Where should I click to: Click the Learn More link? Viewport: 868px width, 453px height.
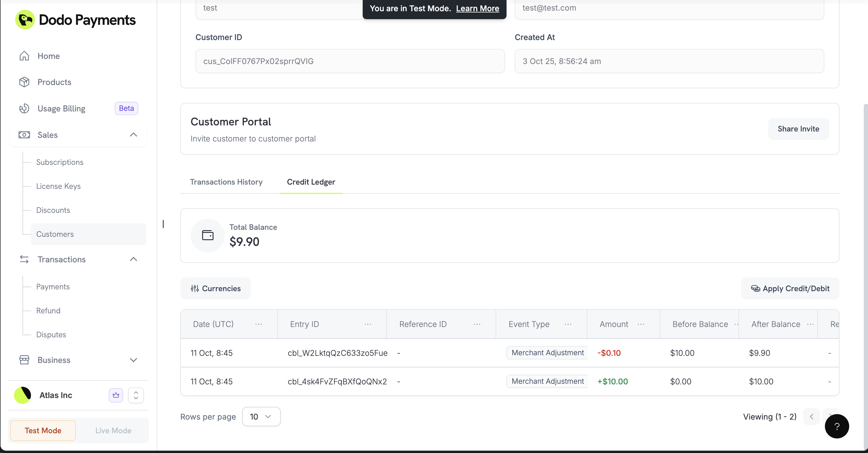[477, 9]
